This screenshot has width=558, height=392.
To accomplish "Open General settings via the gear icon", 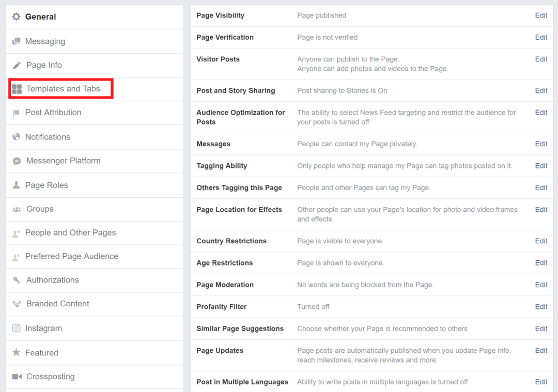I will pyautogui.click(x=16, y=17).
